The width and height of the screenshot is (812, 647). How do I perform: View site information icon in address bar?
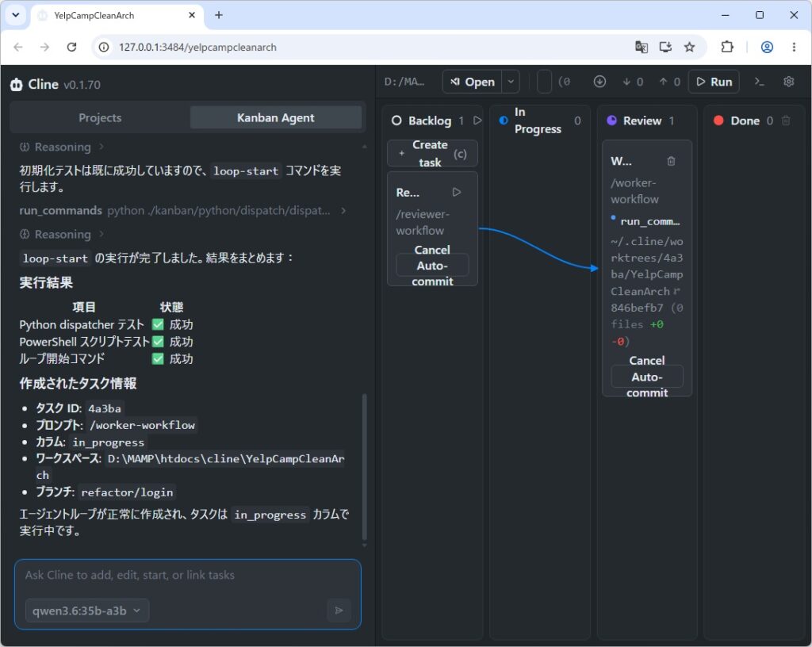(104, 47)
